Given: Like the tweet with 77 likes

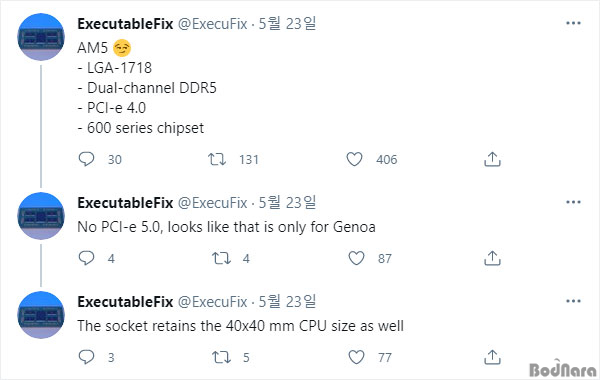Looking at the screenshot, I should point(356,357).
